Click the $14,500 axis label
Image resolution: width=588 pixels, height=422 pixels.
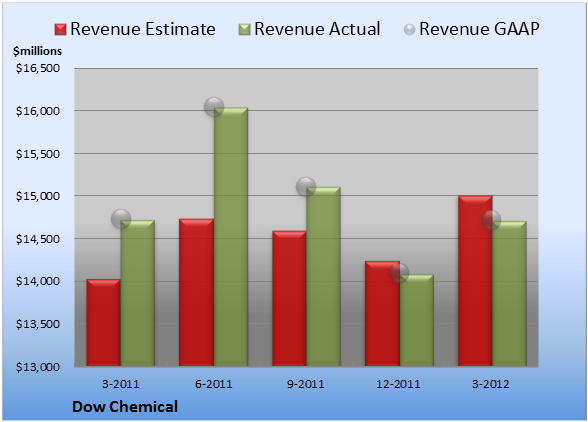tap(38, 239)
